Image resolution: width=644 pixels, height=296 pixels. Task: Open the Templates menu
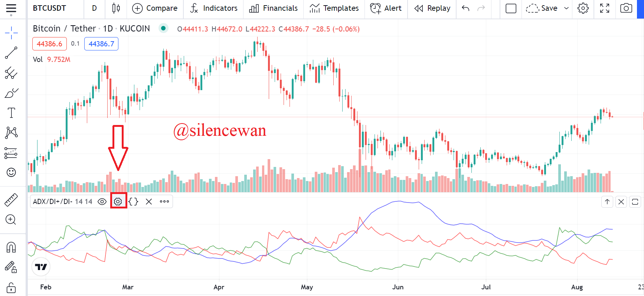tap(334, 8)
